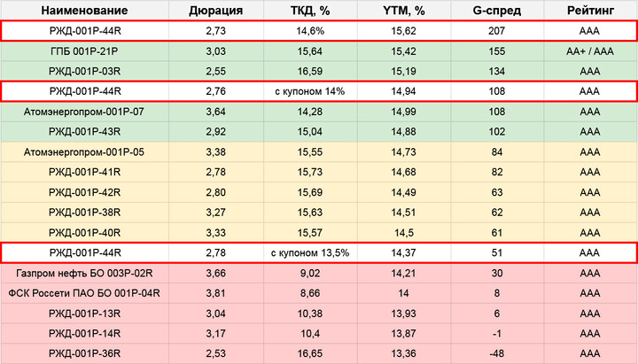The width and height of the screenshot is (638, 364).
Task: Click the coupon value '9,02'
Action: coord(310,273)
